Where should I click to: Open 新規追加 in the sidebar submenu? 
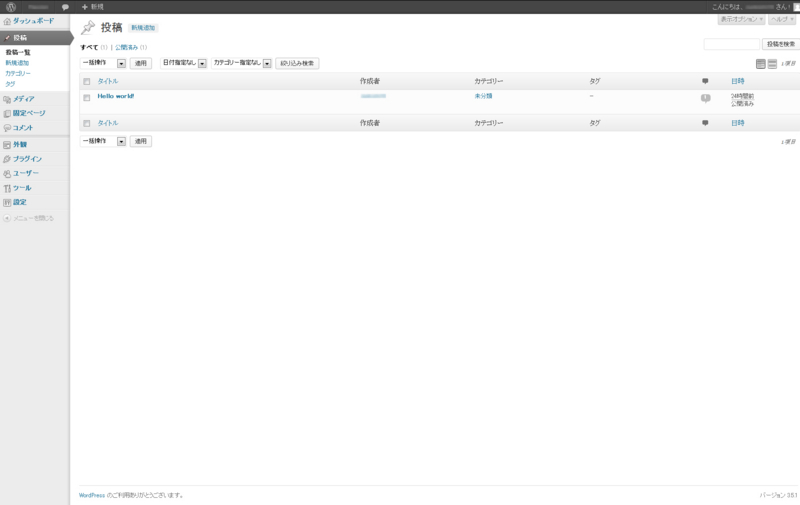(17, 63)
